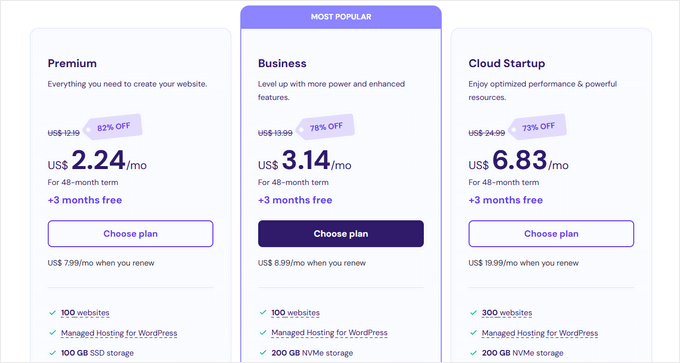The height and width of the screenshot is (363, 680).
Task: Click 'For 48-month term' under Business
Action: point(293,183)
